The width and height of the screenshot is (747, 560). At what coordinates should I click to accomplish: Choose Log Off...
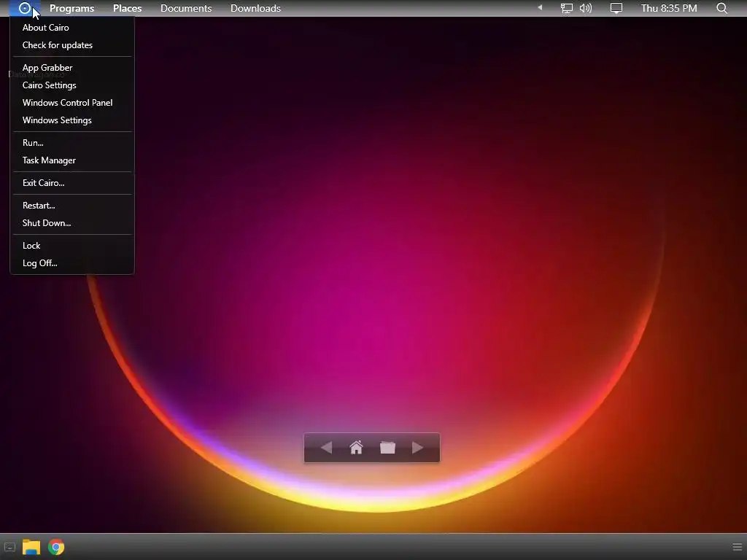[72, 263]
